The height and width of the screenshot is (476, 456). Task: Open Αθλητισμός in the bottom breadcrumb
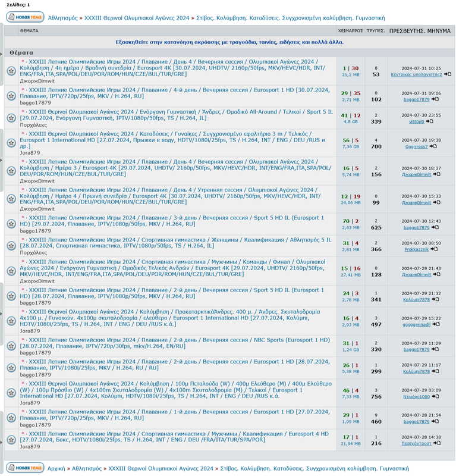click(87, 468)
